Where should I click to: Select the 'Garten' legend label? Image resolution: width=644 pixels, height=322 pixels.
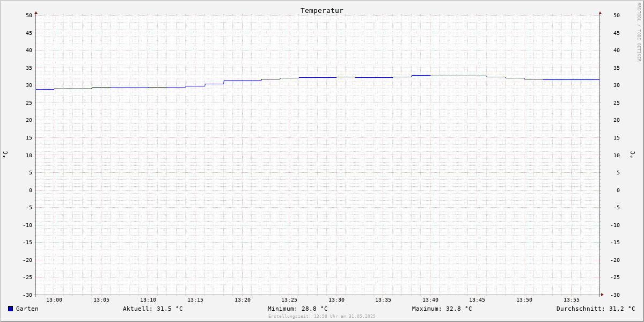coord(27,309)
